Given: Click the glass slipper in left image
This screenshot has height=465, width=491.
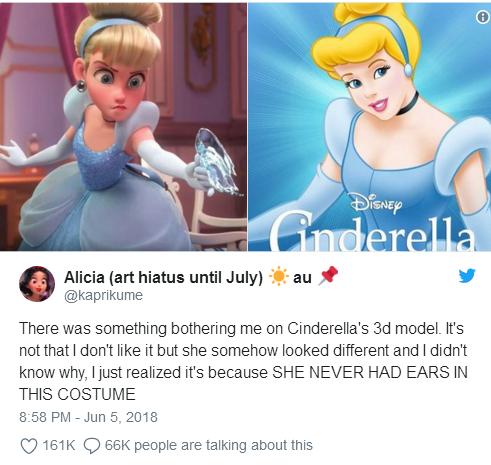Looking at the screenshot, I should point(216,162).
